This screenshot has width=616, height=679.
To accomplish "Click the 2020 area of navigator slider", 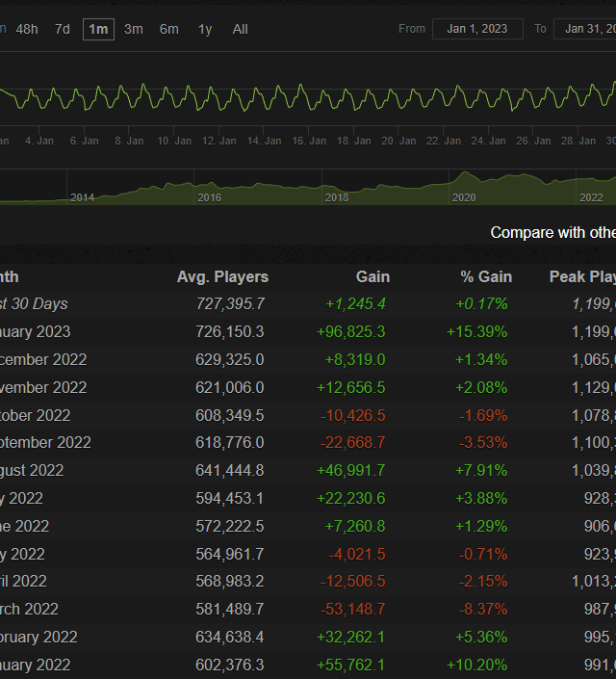I will tap(464, 196).
